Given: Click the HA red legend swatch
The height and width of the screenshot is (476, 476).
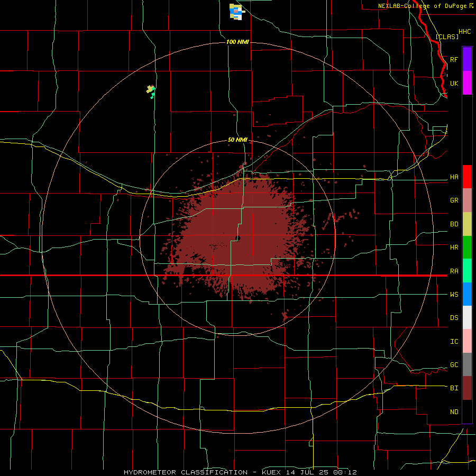Looking at the screenshot, I should pyautogui.click(x=467, y=177).
